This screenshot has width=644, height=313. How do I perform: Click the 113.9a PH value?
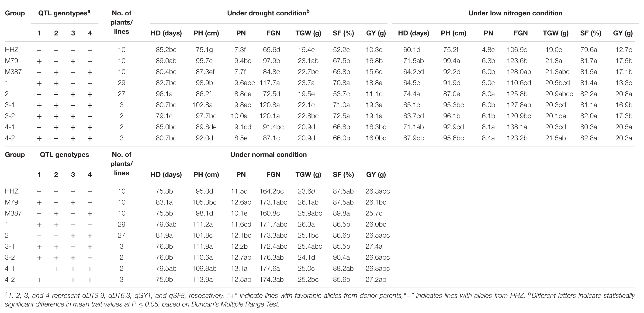pos(202,279)
